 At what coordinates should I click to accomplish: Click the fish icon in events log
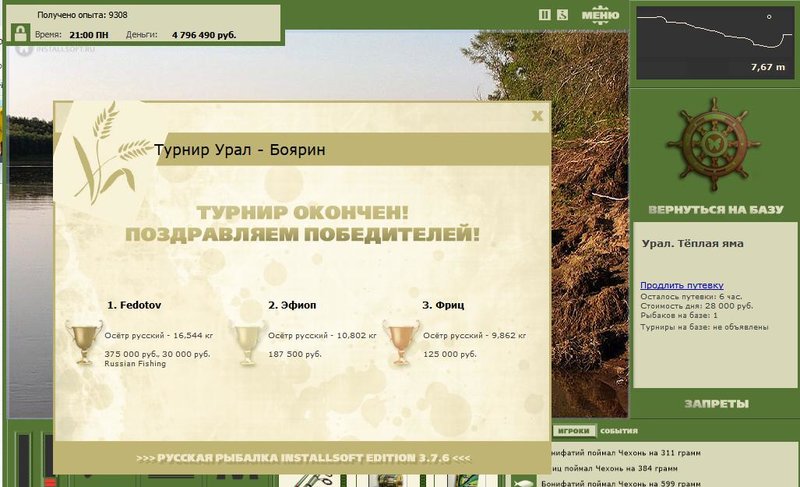[522, 482]
